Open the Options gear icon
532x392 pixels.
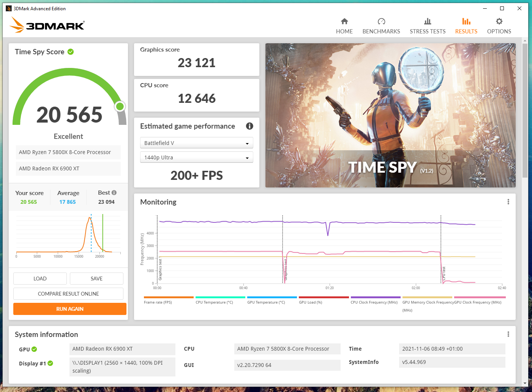pyautogui.click(x=499, y=21)
